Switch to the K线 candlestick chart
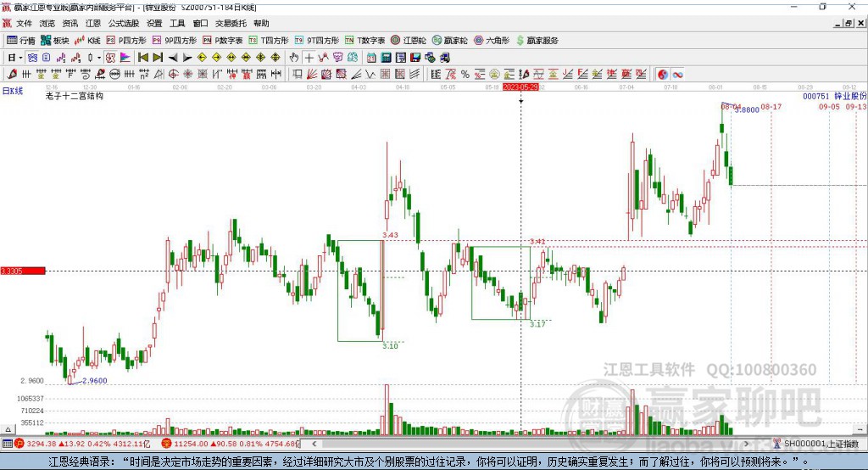868x470 pixels. [87, 41]
